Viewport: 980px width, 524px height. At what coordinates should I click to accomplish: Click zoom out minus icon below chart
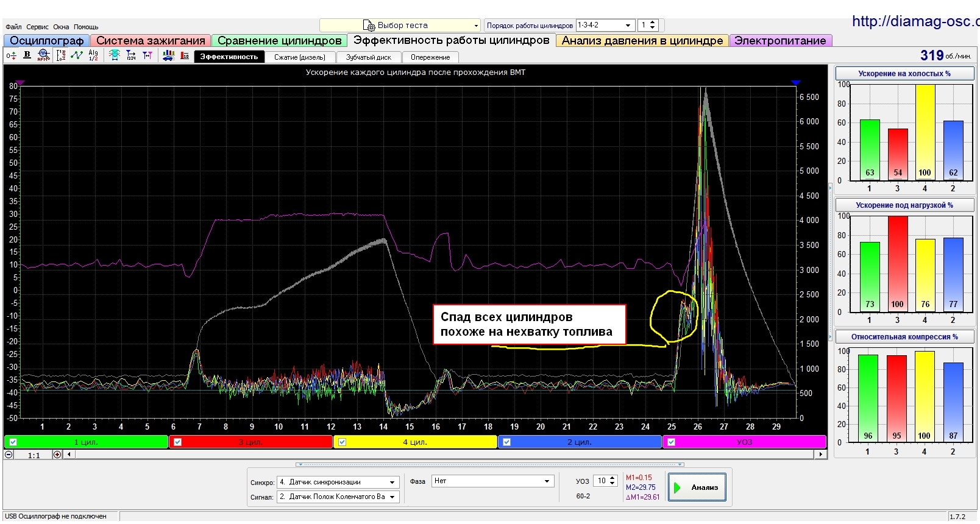click(9, 455)
